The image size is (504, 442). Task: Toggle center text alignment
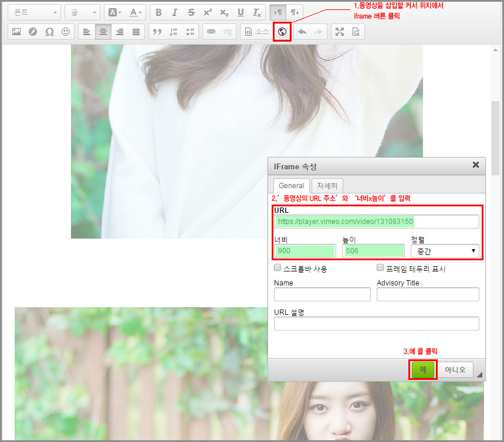click(x=103, y=32)
